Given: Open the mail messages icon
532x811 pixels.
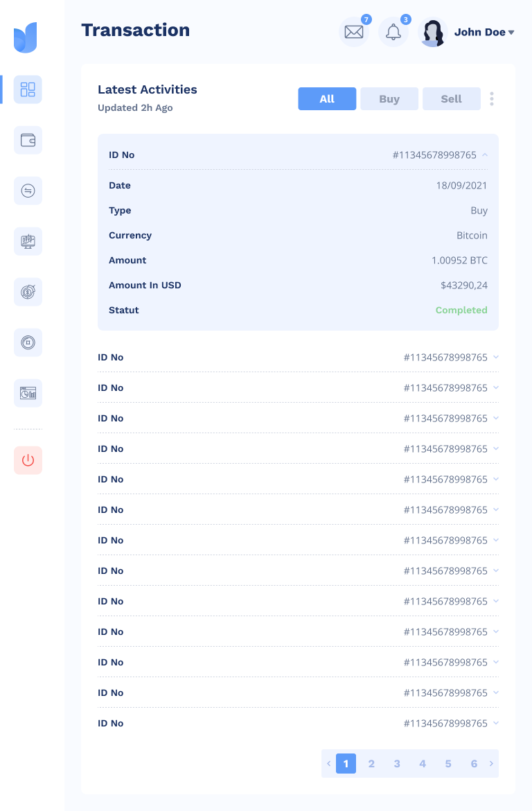Looking at the screenshot, I should point(354,32).
